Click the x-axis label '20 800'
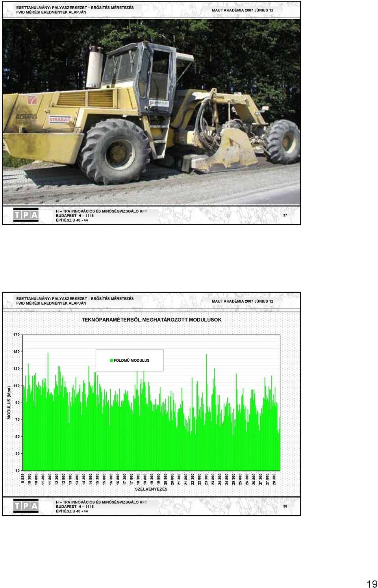 tap(172, 479)
